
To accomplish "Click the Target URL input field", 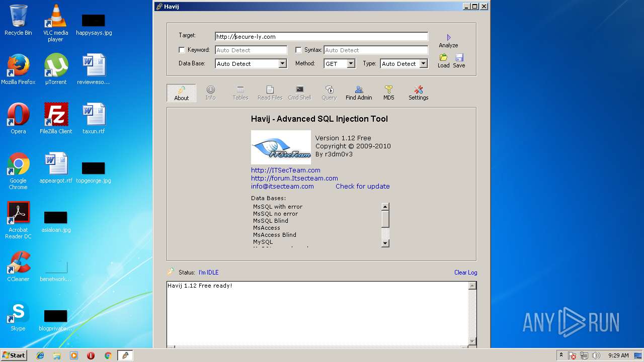I will [321, 36].
